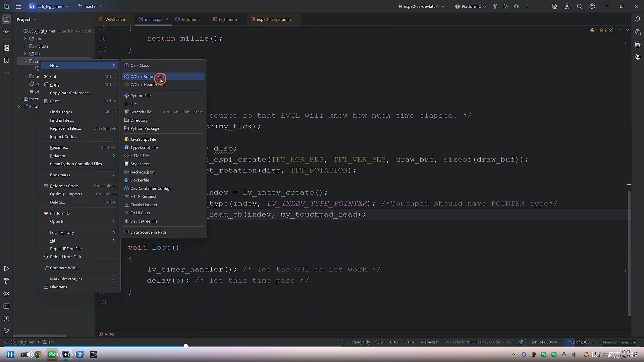Open the PlatformIO icon on right strip
This screenshot has width=644, height=362.
pos(638,57)
